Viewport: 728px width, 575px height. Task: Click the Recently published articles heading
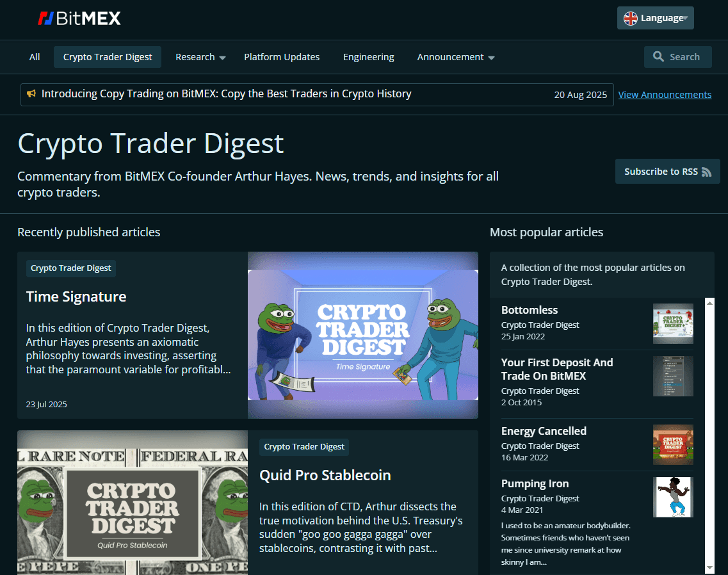[88, 232]
